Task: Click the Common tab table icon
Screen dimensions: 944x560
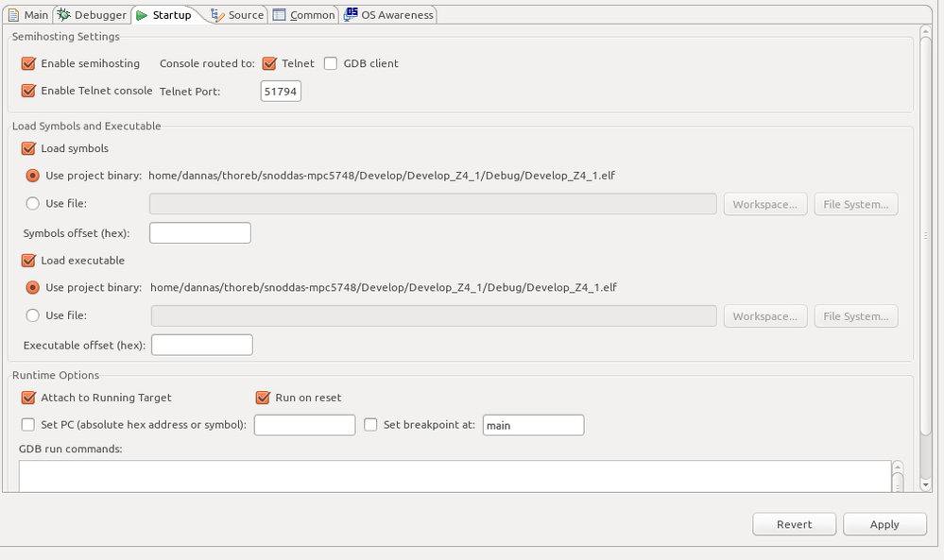Action: (x=279, y=15)
